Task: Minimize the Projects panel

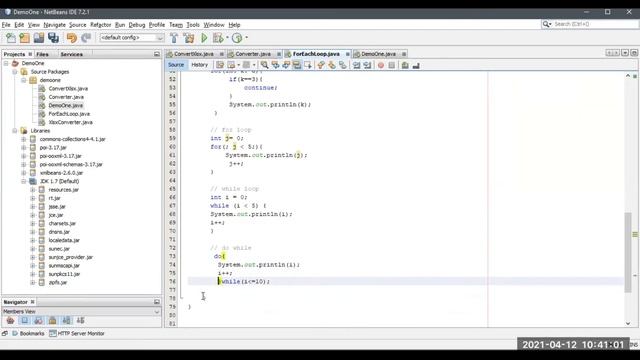Action: point(157,54)
